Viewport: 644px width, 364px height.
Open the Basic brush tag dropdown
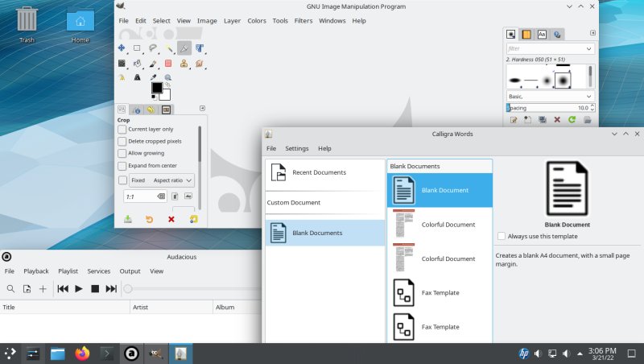coord(589,95)
